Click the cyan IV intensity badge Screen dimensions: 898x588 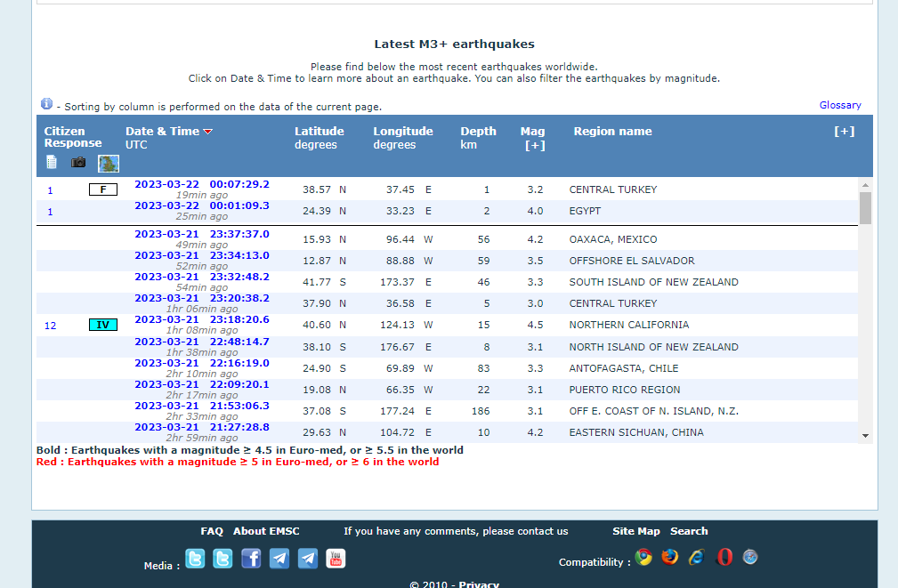pos(103,325)
